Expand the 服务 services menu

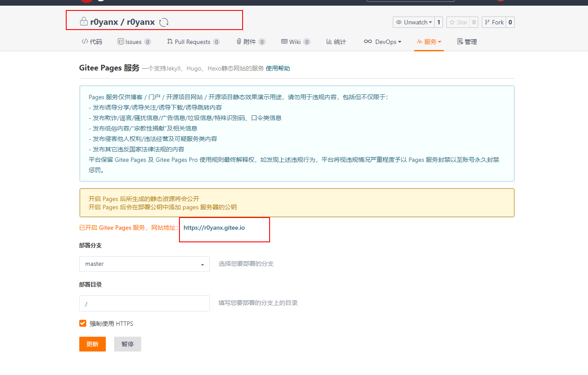(429, 42)
